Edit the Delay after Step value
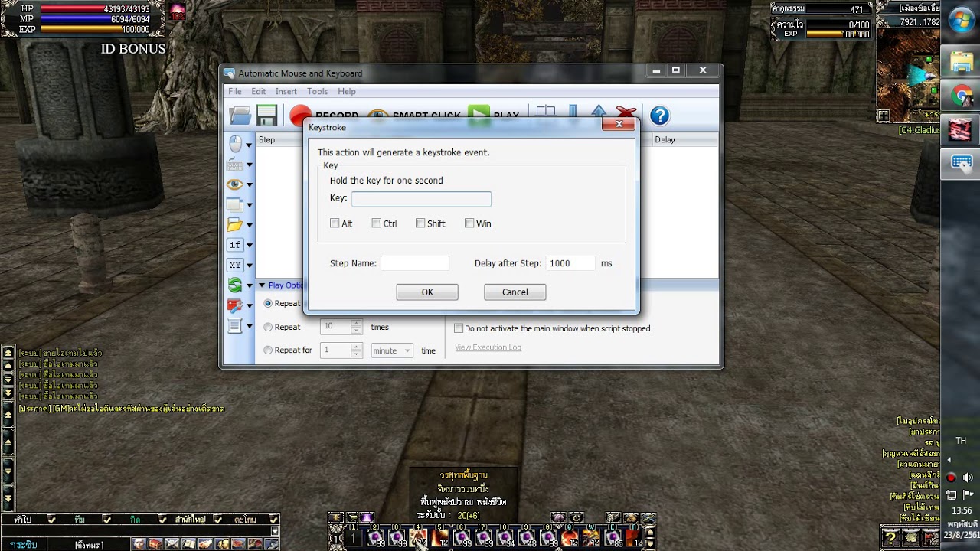Viewport: 980px width, 551px height. (570, 263)
